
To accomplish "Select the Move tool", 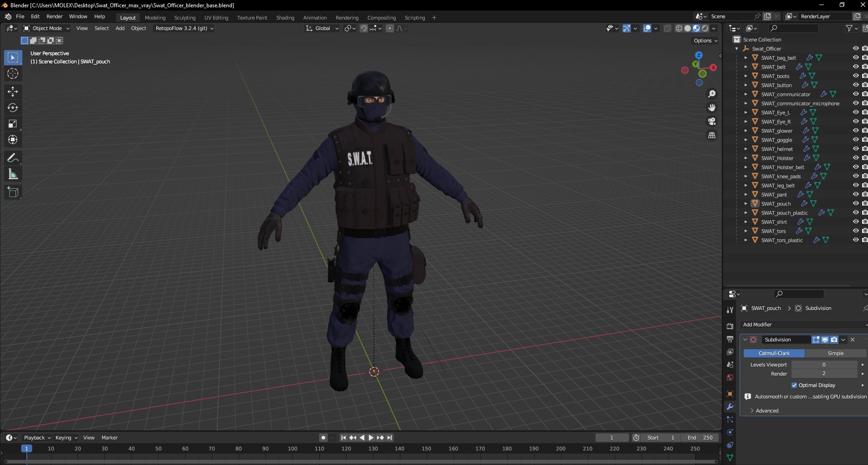I will (13, 92).
